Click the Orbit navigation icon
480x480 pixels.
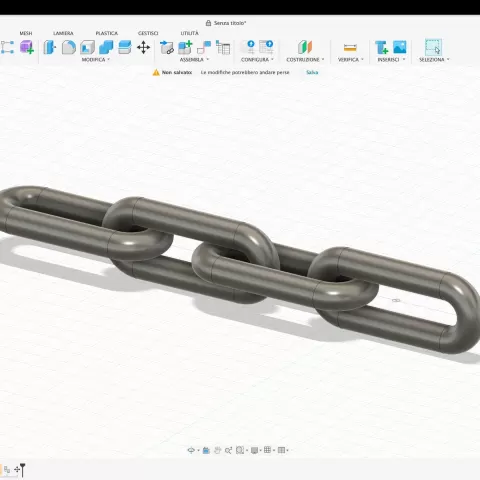191,450
